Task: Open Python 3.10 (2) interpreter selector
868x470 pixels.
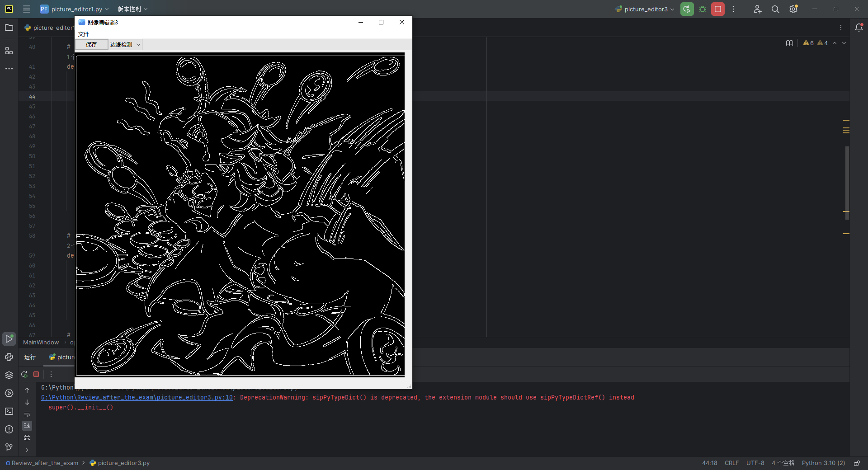Action: click(823, 463)
